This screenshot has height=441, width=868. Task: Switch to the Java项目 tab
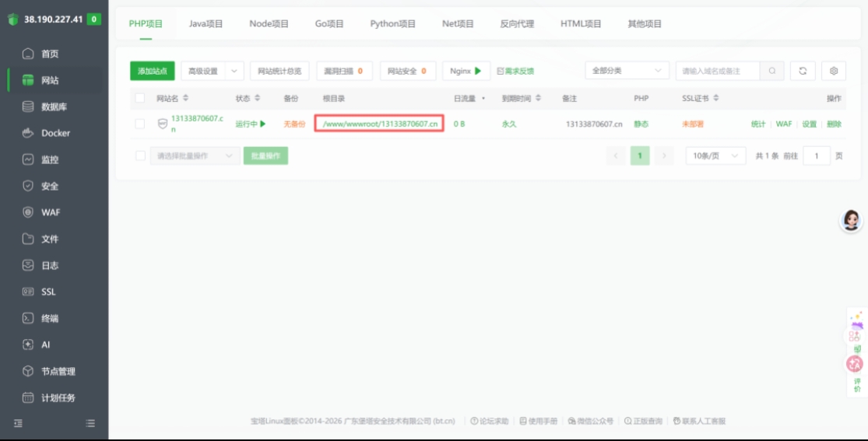(206, 24)
